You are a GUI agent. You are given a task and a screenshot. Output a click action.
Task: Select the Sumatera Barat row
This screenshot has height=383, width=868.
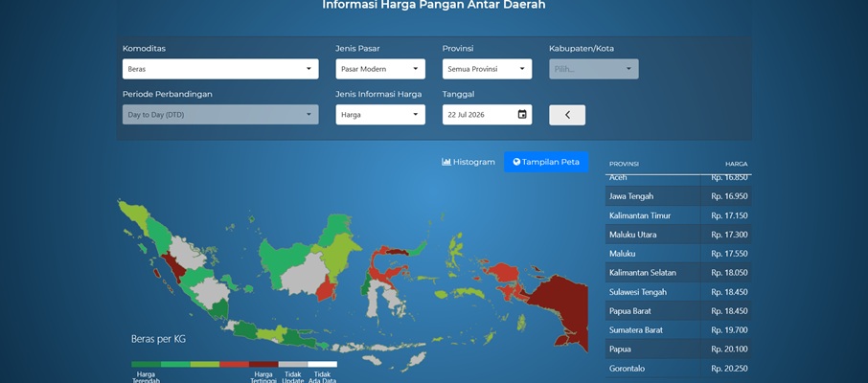pyautogui.click(x=678, y=330)
